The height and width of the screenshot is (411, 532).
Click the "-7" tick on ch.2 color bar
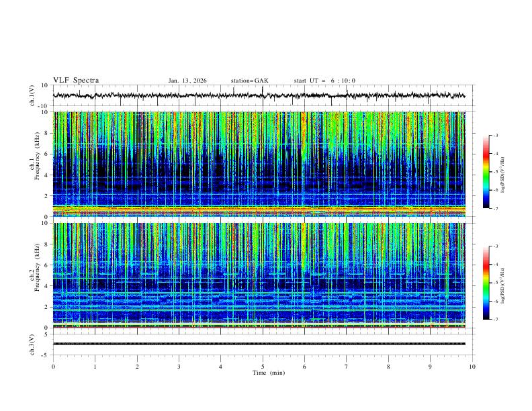495,320
